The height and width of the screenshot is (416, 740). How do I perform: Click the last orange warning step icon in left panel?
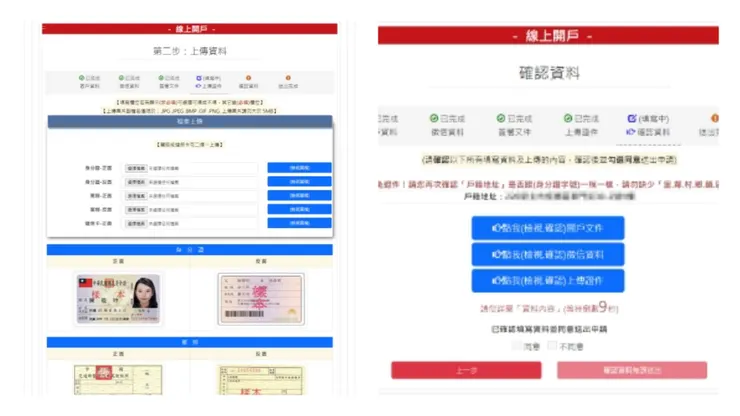(x=288, y=78)
